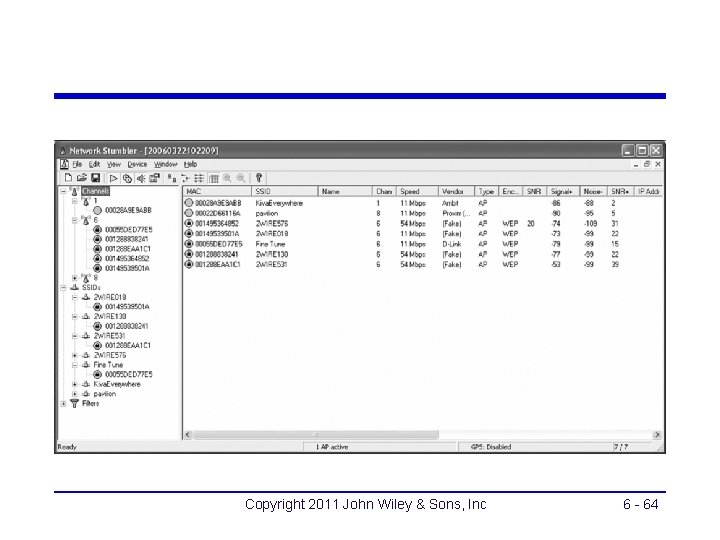Expand the KivaEverywhere SSID node
Screen dimensions: 720x540
[75, 384]
